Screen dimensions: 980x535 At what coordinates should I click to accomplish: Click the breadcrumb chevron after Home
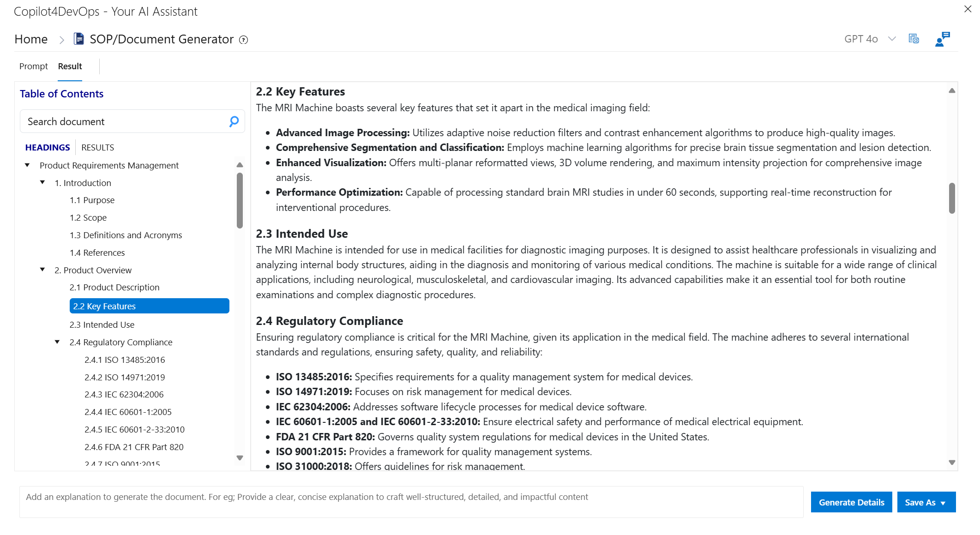coord(62,40)
